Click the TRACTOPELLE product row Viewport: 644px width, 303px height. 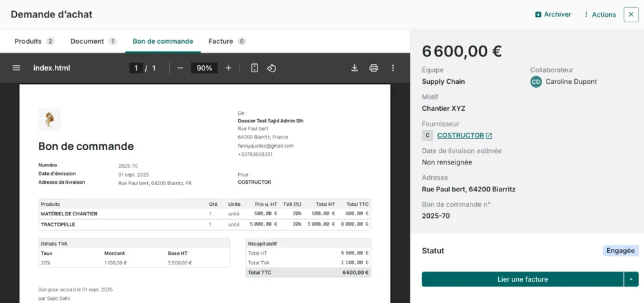click(205, 224)
